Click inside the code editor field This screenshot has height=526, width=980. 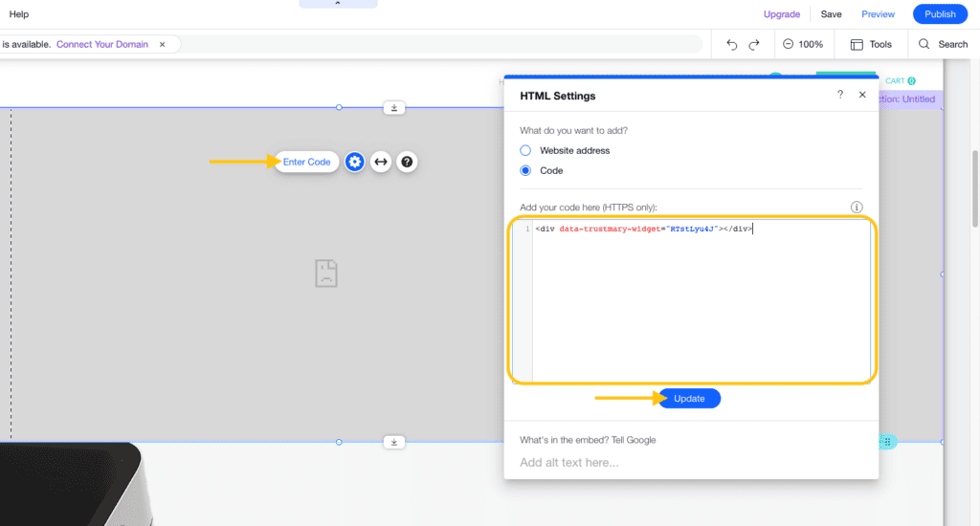[x=692, y=300]
